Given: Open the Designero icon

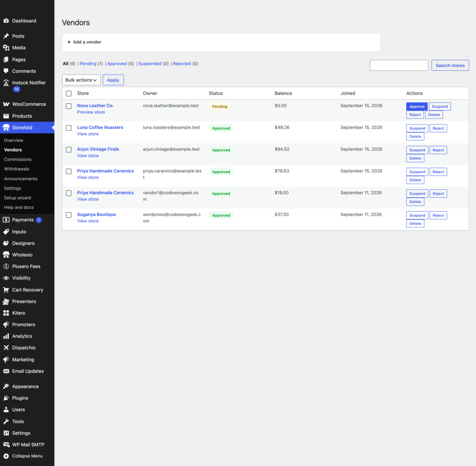Looking at the screenshot, I should pyautogui.click(x=6, y=243).
